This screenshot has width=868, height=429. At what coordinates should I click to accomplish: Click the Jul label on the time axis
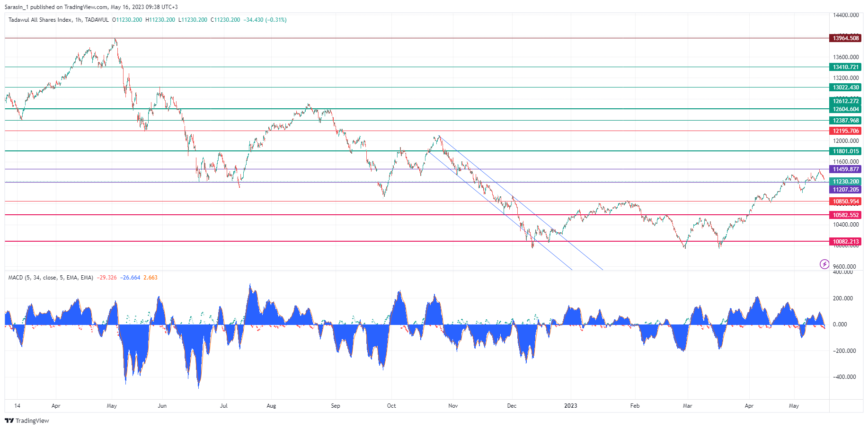(x=224, y=406)
